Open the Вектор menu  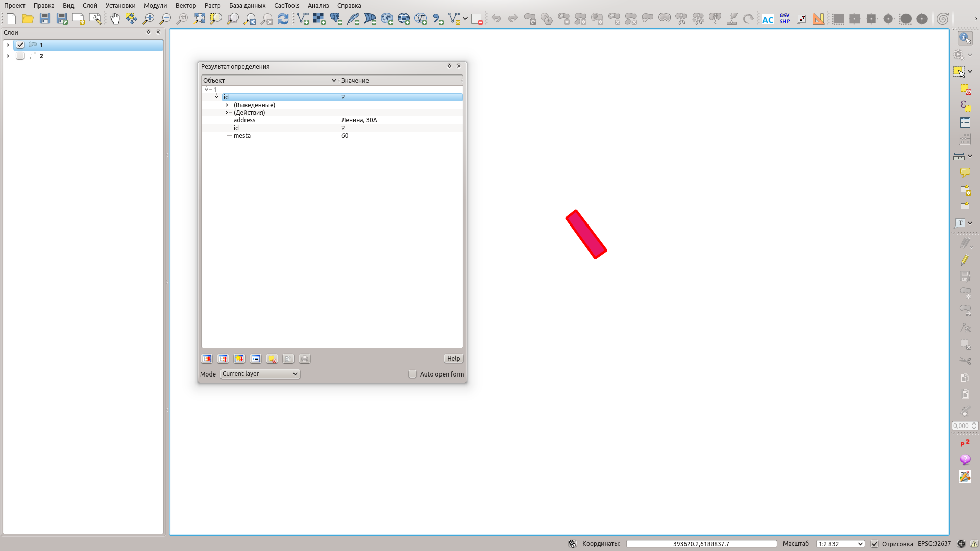coord(185,6)
